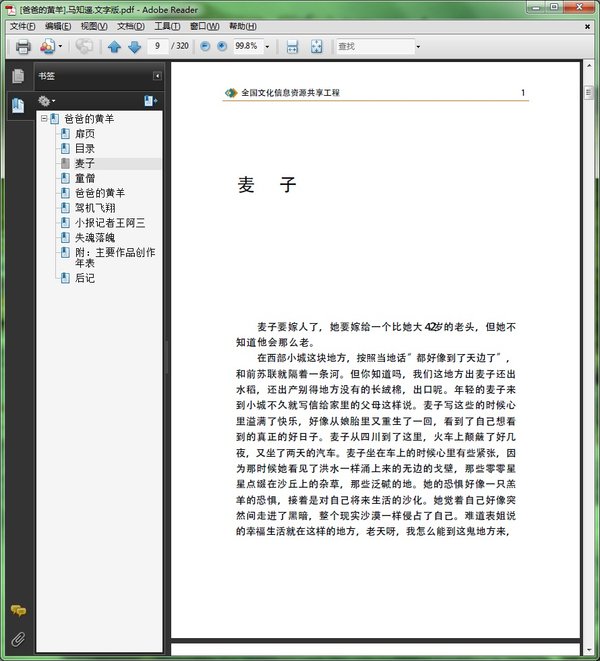Screen dimensions: 600x661
Task: Open the Comments panel icon
Action: click(x=18, y=610)
